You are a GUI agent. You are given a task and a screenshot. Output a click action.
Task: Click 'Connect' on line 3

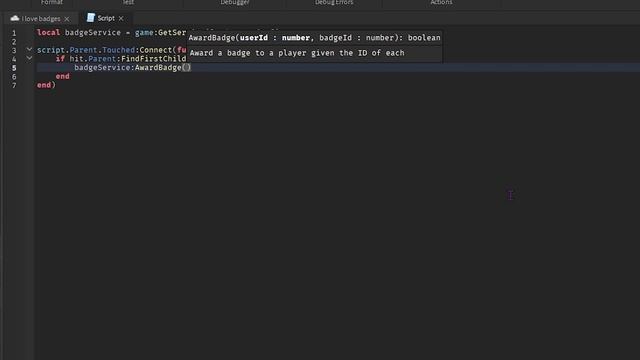pos(156,50)
